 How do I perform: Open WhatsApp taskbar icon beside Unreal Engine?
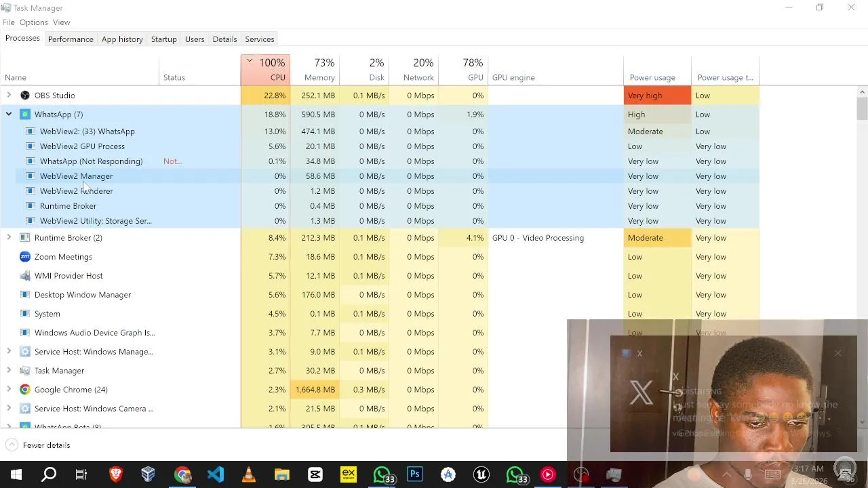coord(515,474)
